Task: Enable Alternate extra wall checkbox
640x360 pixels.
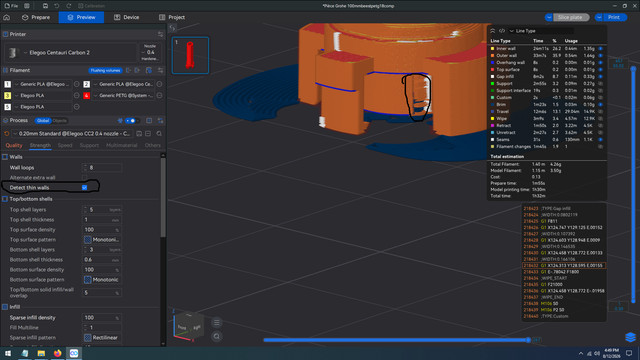Action: [84, 178]
